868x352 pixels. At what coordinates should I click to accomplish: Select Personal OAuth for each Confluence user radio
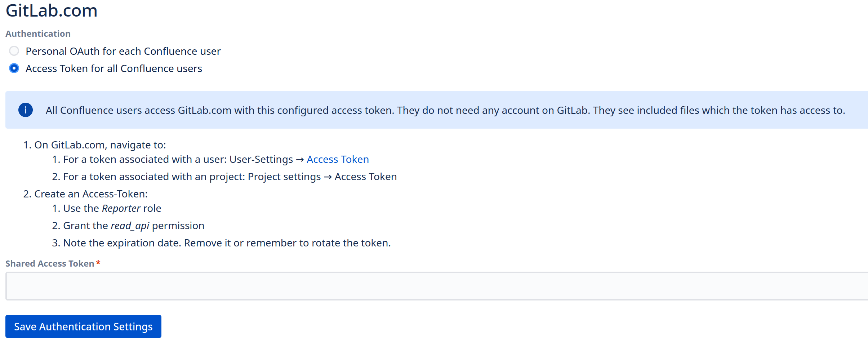coord(14,51)
